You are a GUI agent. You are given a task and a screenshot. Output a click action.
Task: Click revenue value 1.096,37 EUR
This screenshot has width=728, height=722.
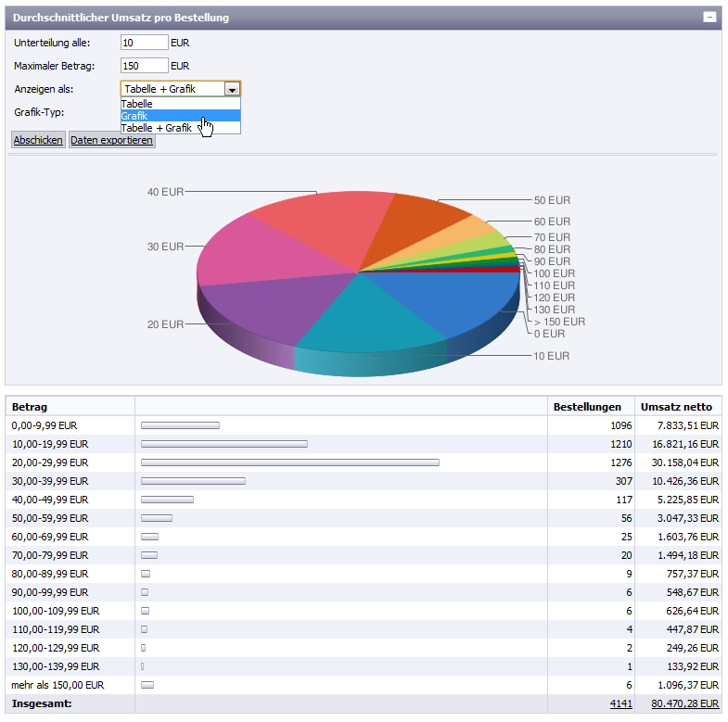point(687,685)
